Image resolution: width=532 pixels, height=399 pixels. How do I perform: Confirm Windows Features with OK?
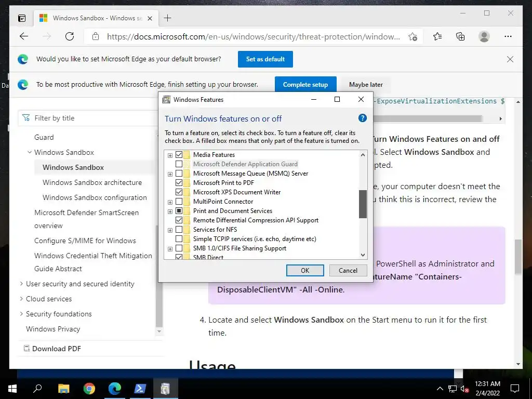(x=305, y=270)
